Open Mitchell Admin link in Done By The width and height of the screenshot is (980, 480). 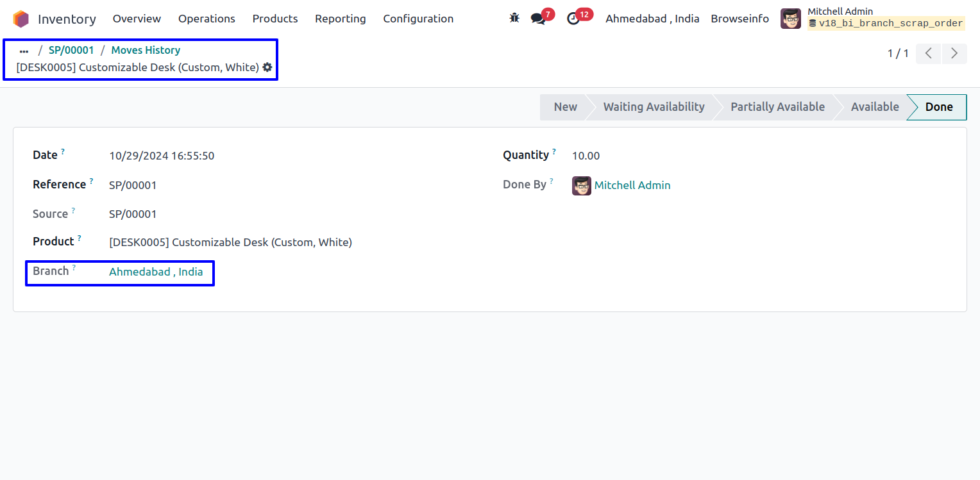pos(632,185)
